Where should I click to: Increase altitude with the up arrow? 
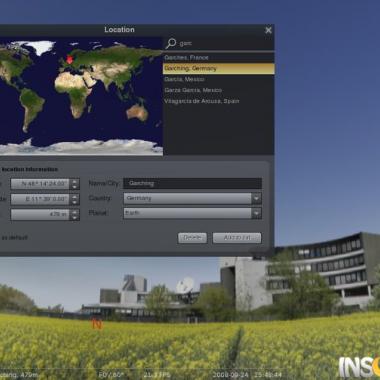click(x=75, y=212)
